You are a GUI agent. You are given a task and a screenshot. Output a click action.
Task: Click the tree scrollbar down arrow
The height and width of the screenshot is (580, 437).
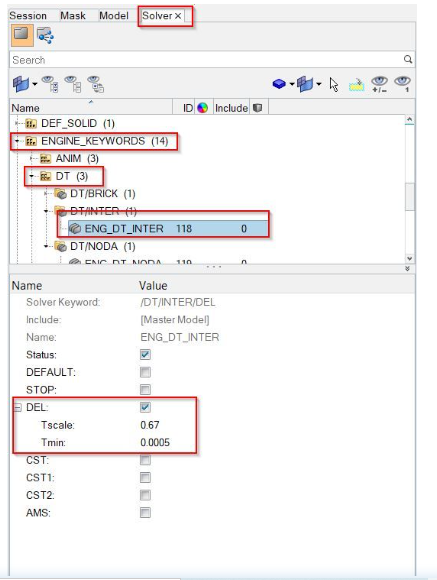409,258
